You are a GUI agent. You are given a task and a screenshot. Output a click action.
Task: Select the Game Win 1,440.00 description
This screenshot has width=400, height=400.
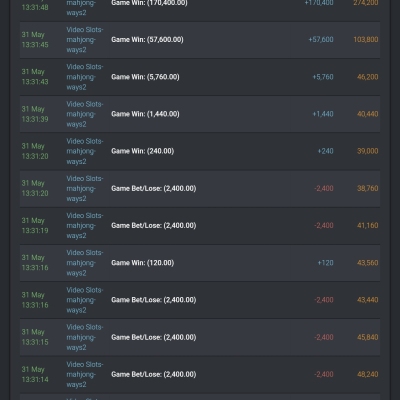coord(145,114)
